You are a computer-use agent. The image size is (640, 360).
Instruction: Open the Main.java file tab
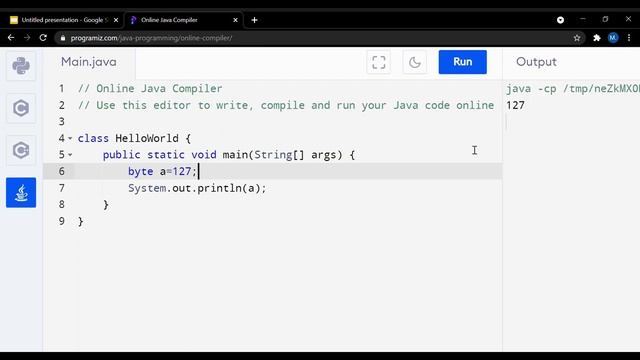[89, 62]
